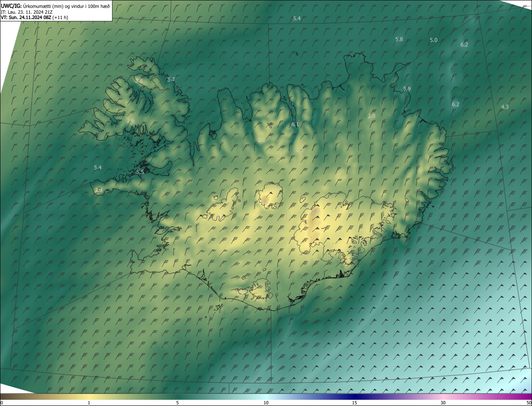The width and height of the screenshot is (532, 406).
Task: Click the title "UWC/IG: Úrkomumætti (mm) og vindur"
Action: tap(55, 6)
